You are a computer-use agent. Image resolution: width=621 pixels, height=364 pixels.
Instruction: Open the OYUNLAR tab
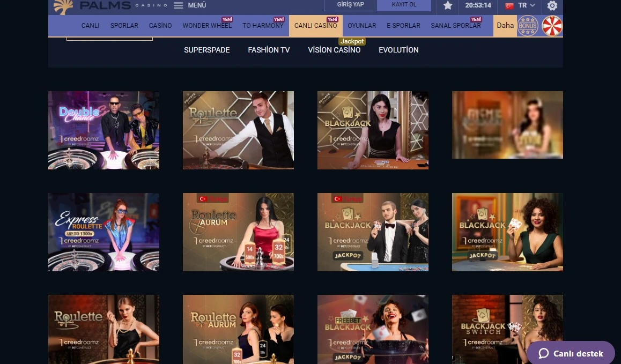(362, 26)
